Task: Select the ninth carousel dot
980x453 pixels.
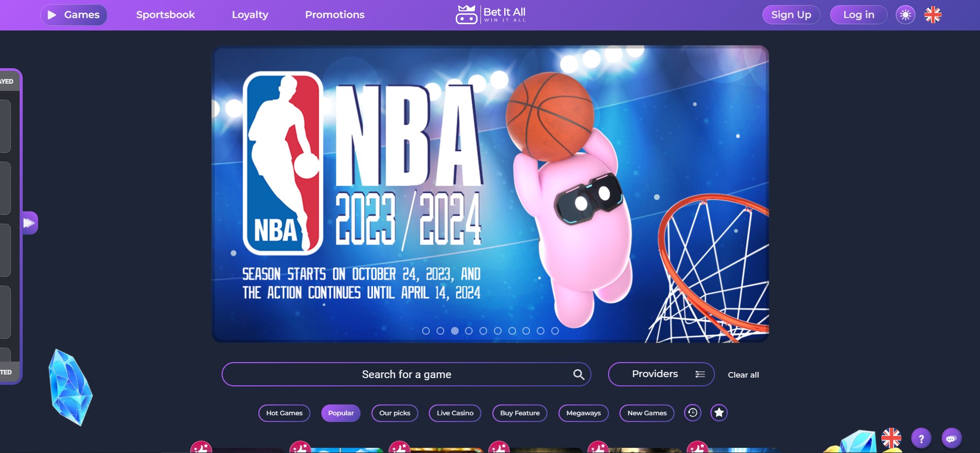Action: (x=540, y=331)
